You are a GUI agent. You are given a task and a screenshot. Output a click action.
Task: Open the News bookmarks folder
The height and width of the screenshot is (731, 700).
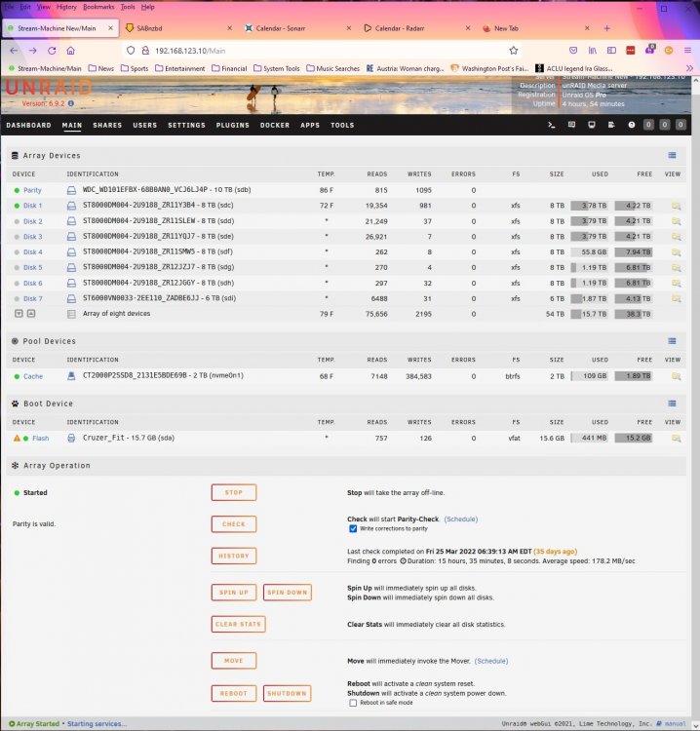pyautogui.click(x=101, y=68)
